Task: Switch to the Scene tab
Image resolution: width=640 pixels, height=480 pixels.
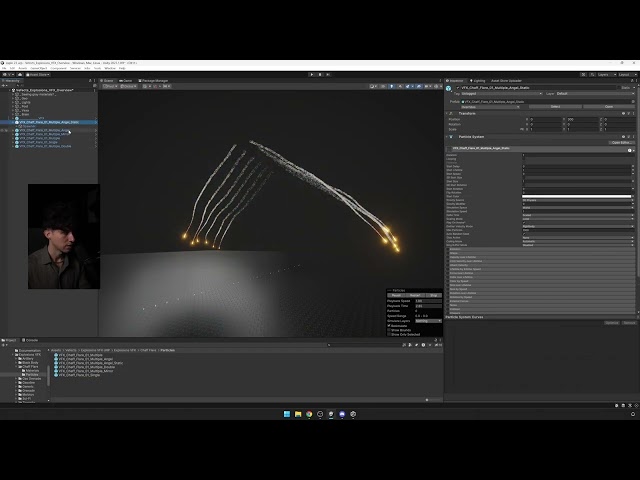Action: (108, 81)
